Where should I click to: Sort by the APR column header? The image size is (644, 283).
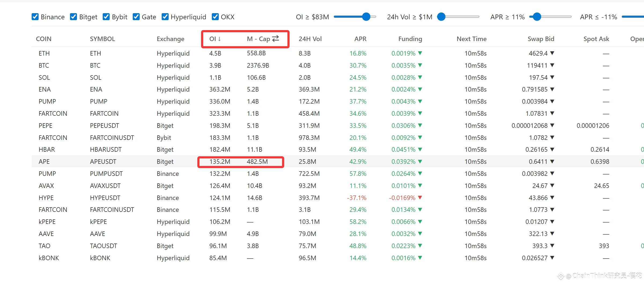360,39
